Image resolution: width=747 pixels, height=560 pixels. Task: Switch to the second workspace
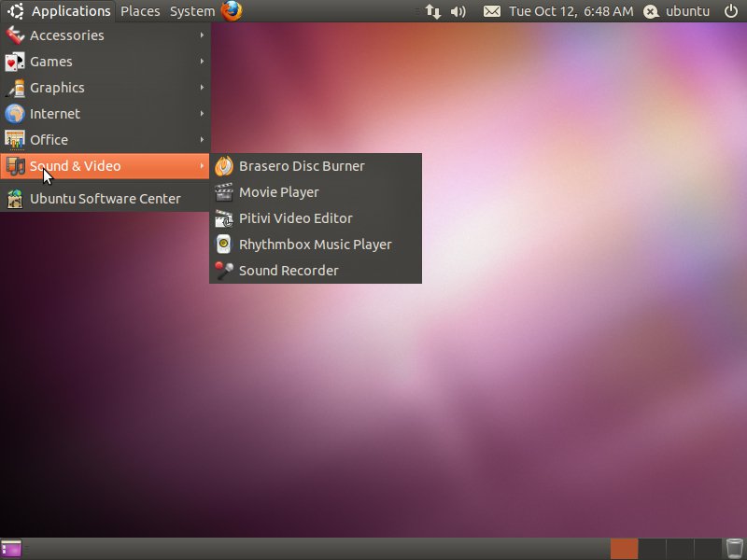click(652, 549)
